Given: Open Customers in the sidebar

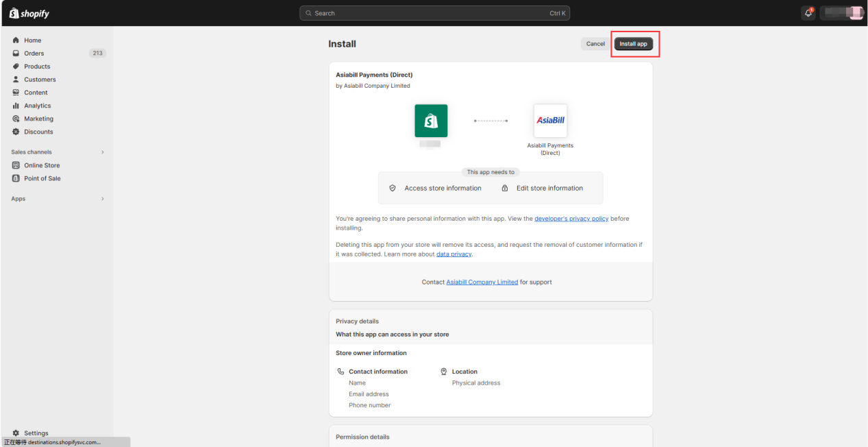Looking at the screenshot, I should [40, 80].
